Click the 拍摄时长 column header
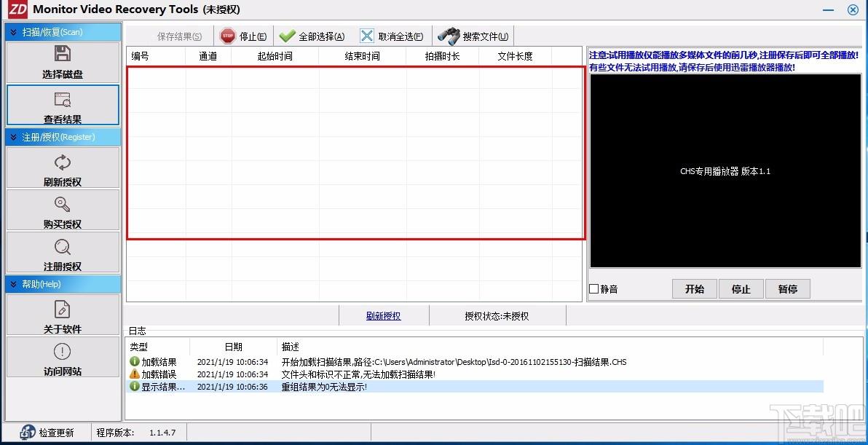Image resolution: width=868 pixels, height=445 pixels. [442, 56]
